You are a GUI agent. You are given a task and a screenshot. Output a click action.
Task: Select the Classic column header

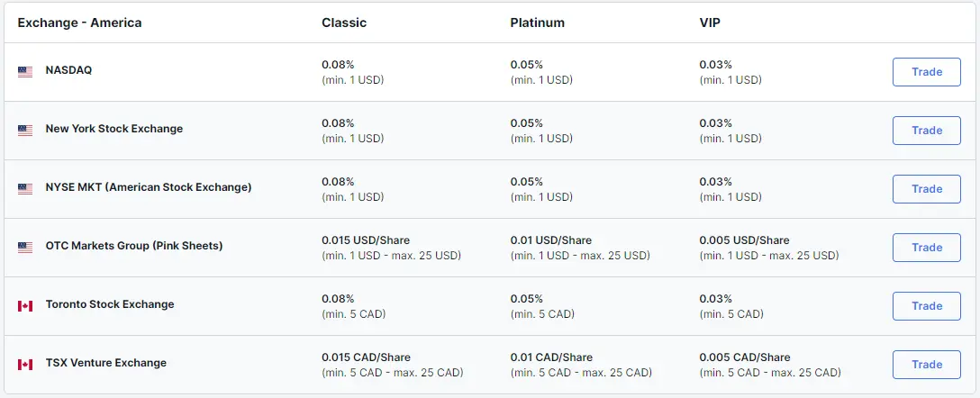pyautogui.click(x=344, y=23)
